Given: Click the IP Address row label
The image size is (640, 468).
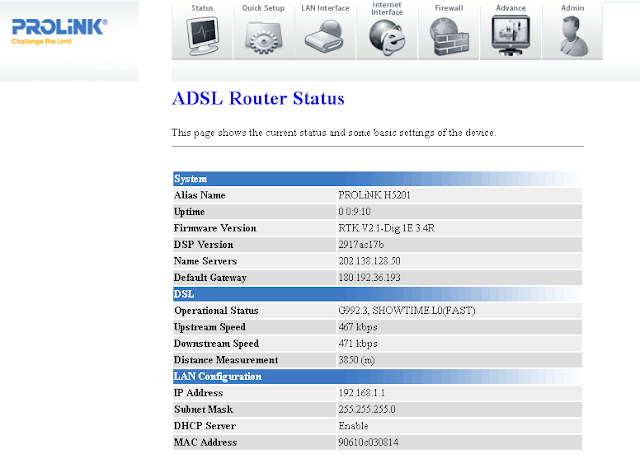Looking at the screenshot, I should (198, 393).
